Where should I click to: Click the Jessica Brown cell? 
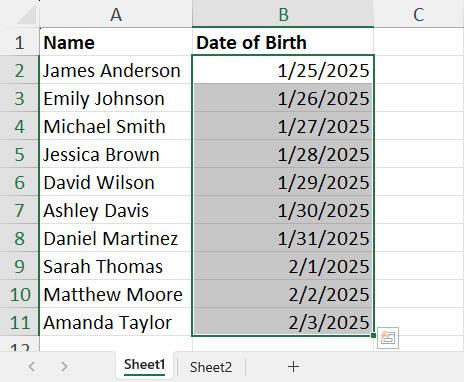tap(116, 154)
